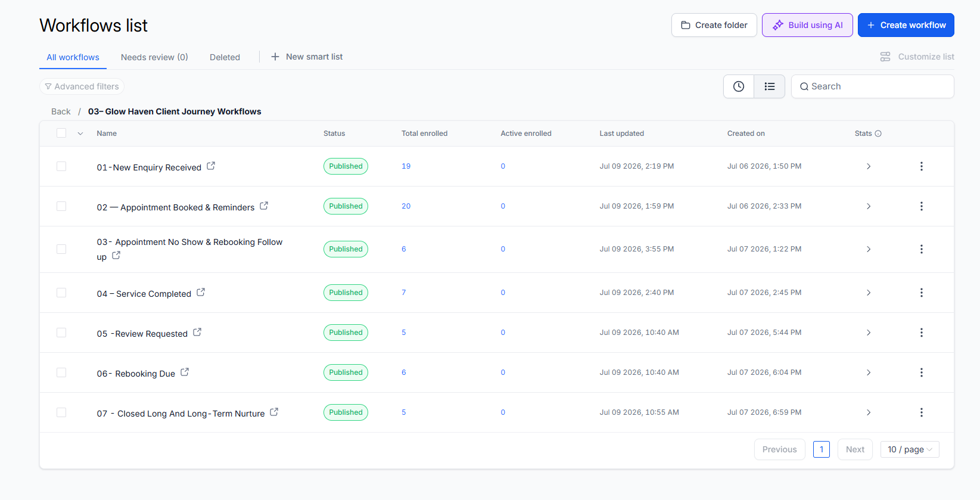980x500 pixels.
Task: Click the sparkle icon on Build using AI
Action: point(778,25)
